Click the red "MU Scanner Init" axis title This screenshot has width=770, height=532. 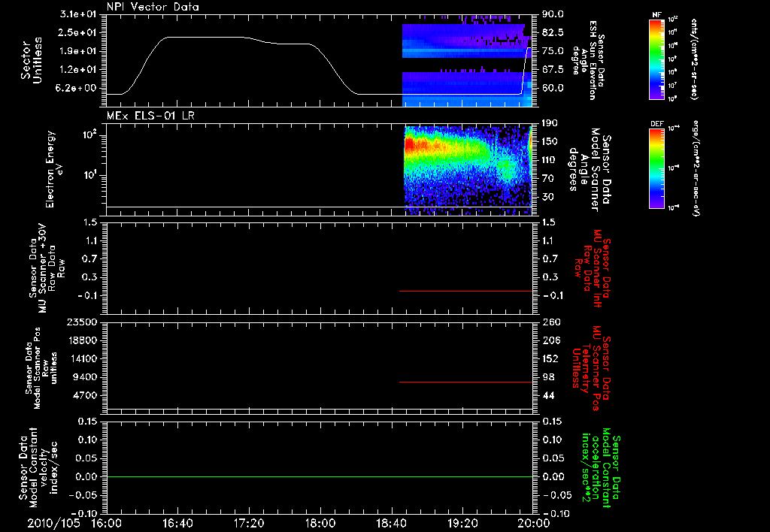click(593, 268)
